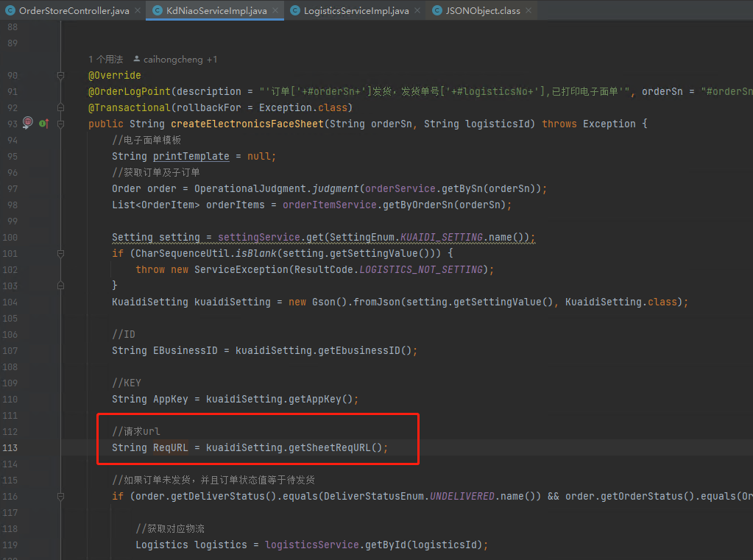Click the fold end marker at line 103
Viewport: 753px width, 560px height.
point(60,286)
